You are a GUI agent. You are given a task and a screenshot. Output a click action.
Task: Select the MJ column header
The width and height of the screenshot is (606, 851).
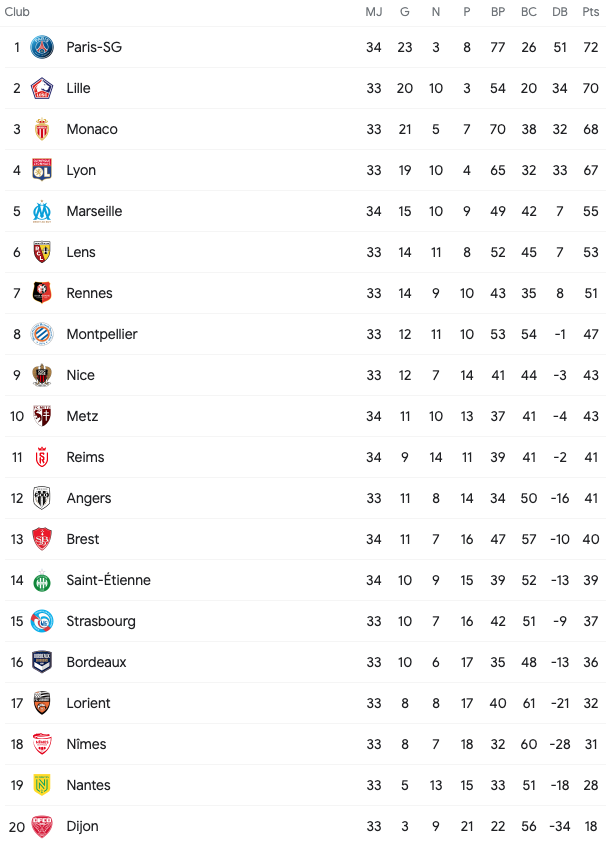click(x=374, y=12)
